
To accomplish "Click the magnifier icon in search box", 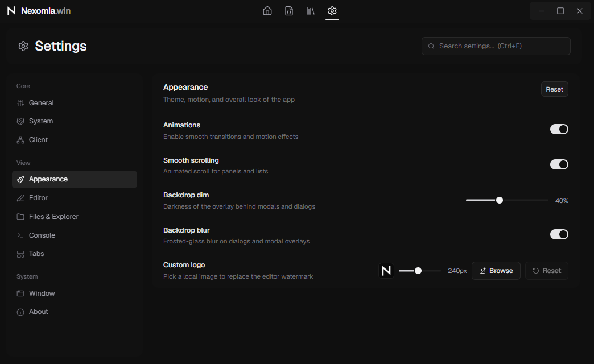I will 431,46.
